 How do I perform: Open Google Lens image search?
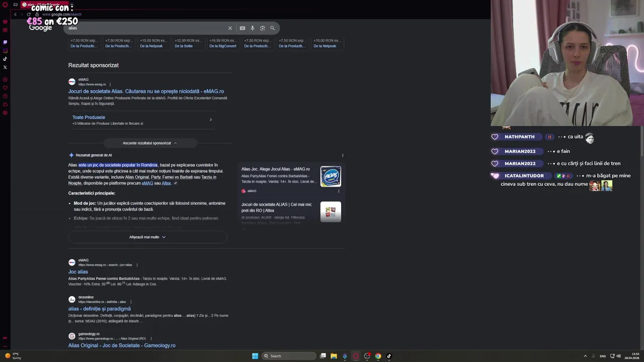[x=263, y=28]
